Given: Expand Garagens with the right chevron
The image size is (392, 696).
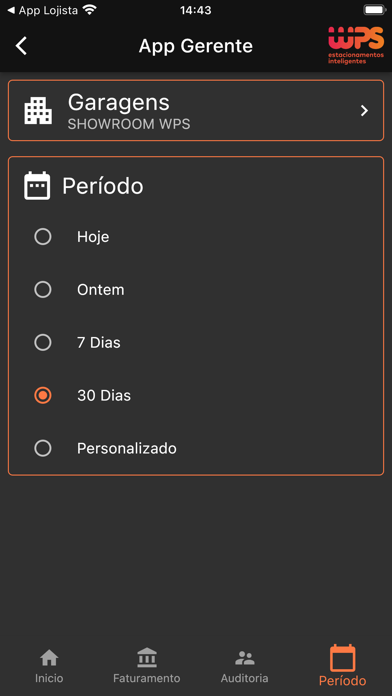Looking at the screenshot, I should click(x=364, y=111).
